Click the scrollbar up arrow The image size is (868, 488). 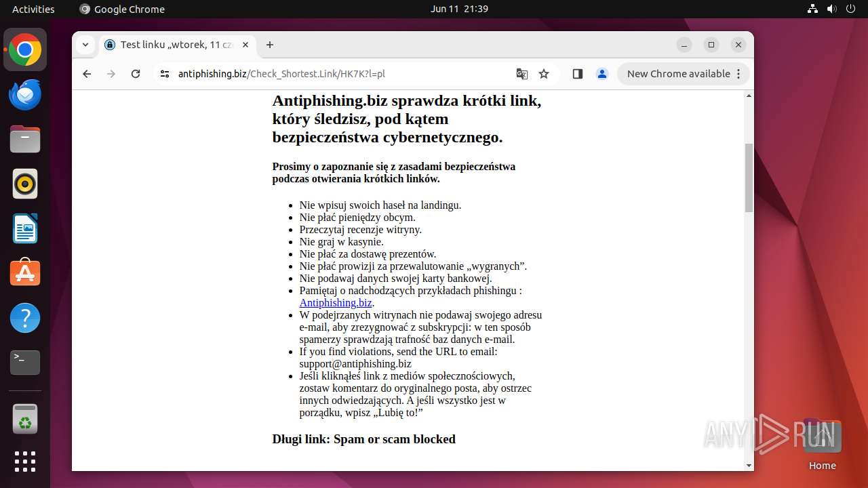tap(749, 96)
